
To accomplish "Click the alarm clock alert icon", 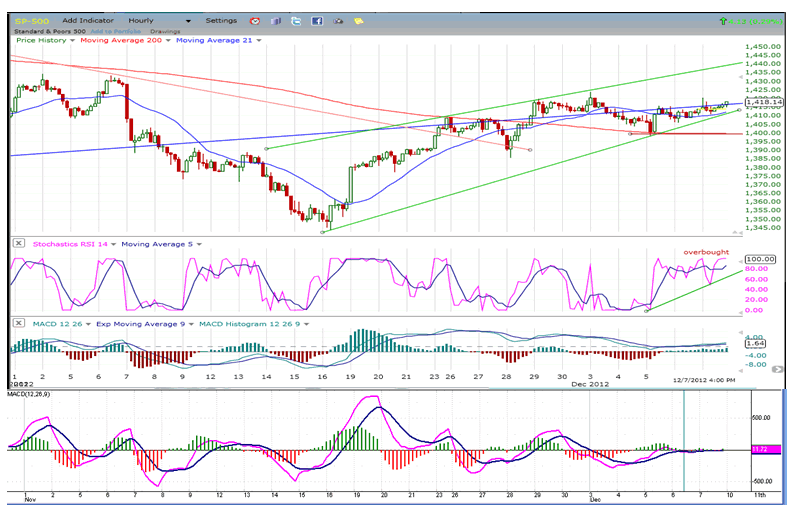I will click(255, 20).
